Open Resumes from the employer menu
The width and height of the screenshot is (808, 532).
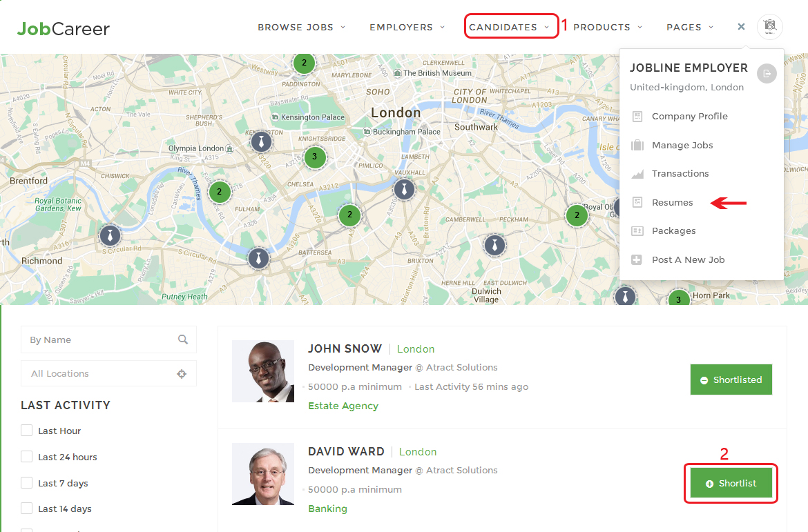pyautogui.click(x=672, y=202)
